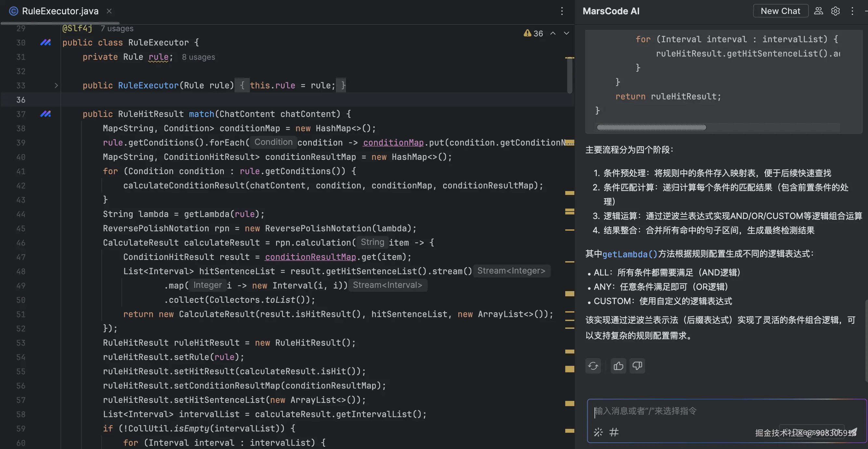This screenshot has height=449, width=868.
Task: Click the thumbs up feedback icon
Action: pos(618,366)
